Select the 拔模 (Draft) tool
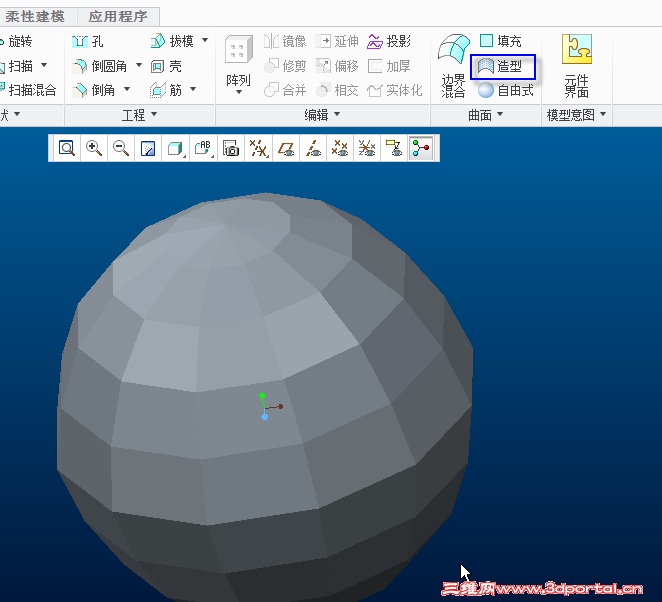Image resolution: width=662 pixels, height=602 pixels. (172, 41)
